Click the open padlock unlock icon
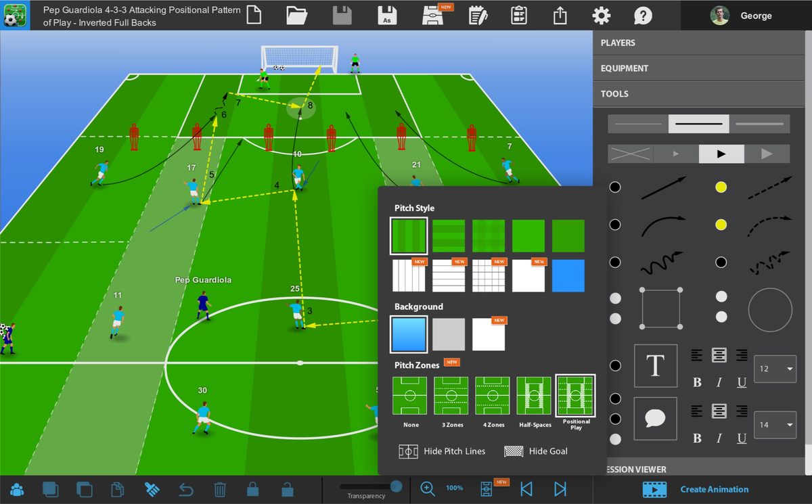The width and height of the screenshot is (812, 504). coord(287,488)
